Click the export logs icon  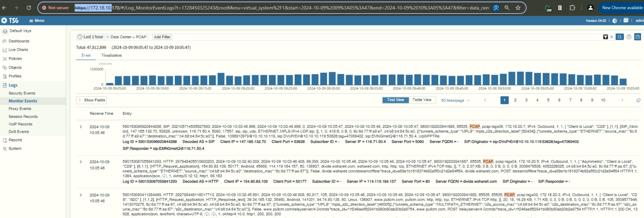tap(637, 37)
